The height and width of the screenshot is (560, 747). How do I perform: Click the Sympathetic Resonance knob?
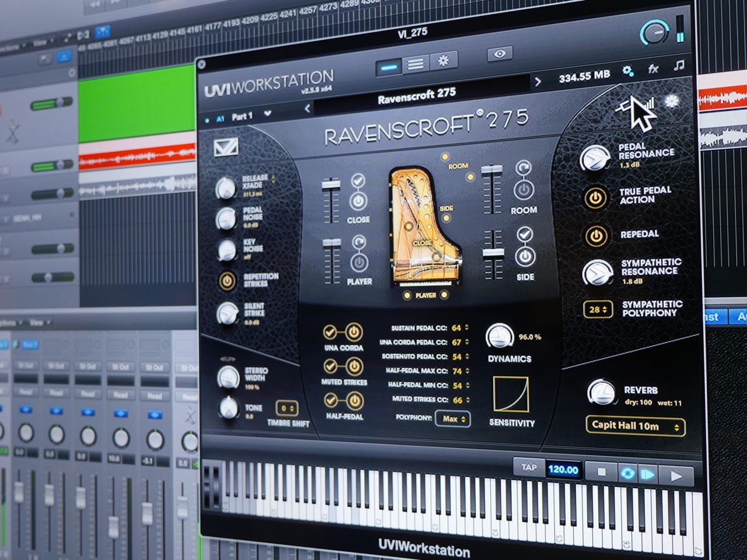[x=597, y=273]
